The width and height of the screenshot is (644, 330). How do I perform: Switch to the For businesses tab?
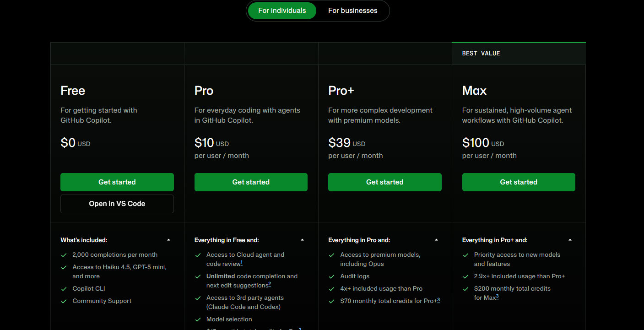[x=352, y=11]
